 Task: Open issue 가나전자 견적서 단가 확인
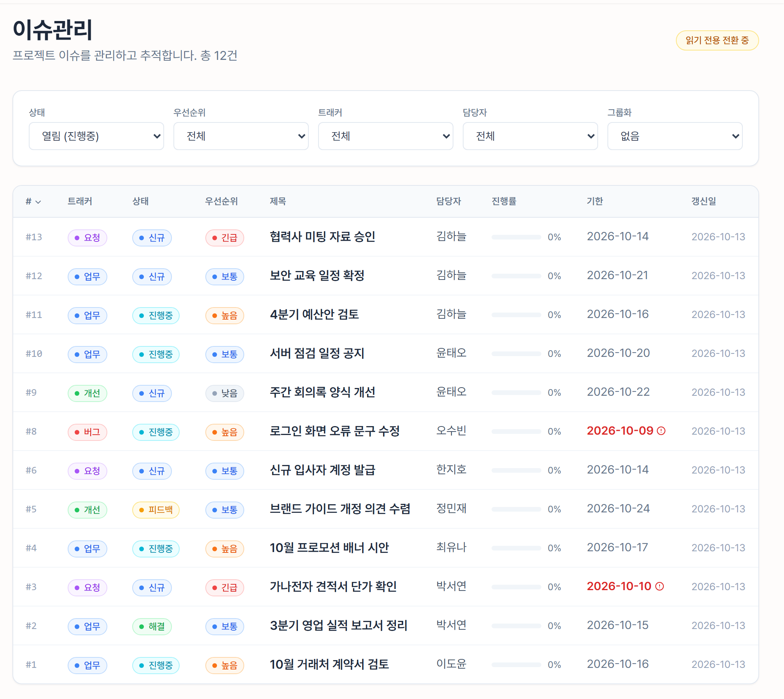pyautogui.click(x=333, y=587)
